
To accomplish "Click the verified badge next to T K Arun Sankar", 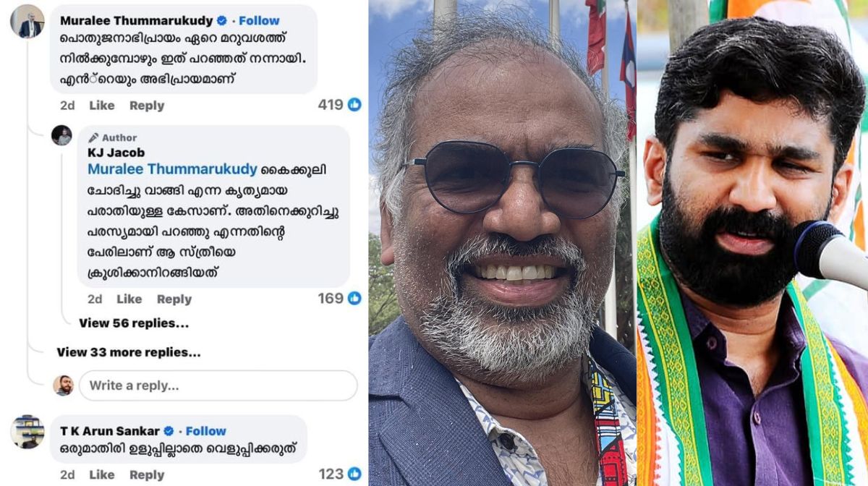I will (169, 431).
